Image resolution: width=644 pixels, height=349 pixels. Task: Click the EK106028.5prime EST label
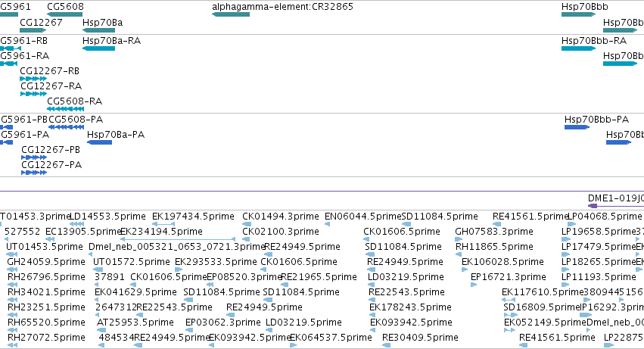[502, 262]
